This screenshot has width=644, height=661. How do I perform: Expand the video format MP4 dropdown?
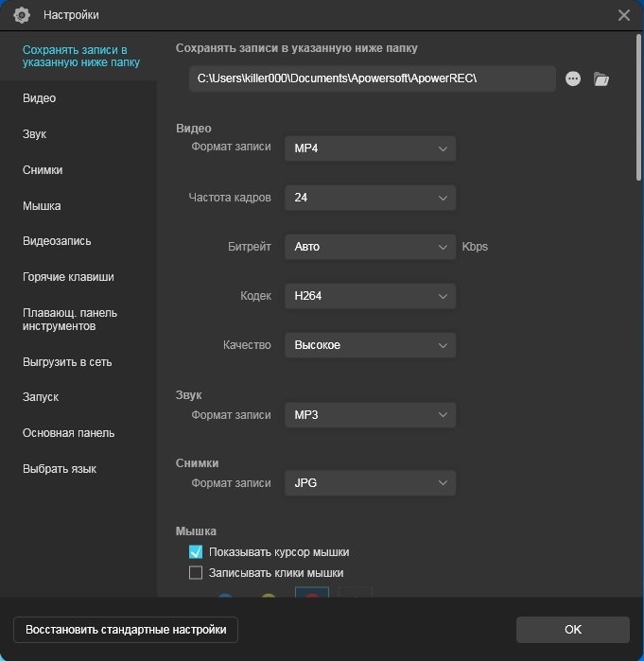click(x=370, y=148)
